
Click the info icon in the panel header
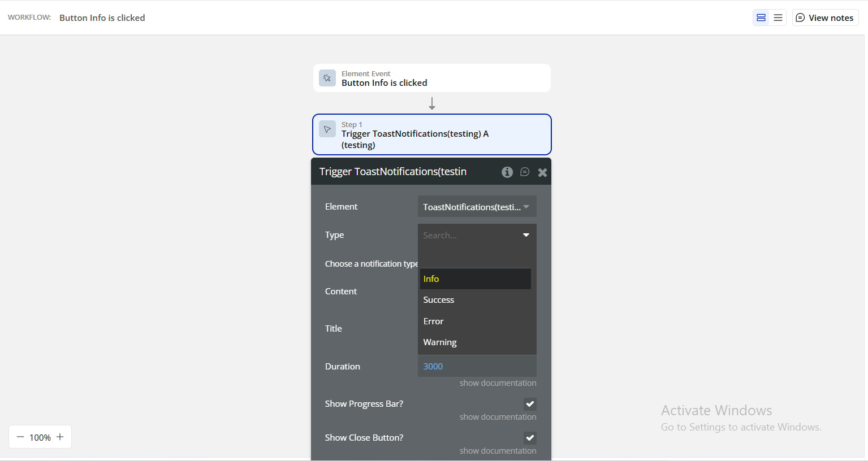[507, 172]
